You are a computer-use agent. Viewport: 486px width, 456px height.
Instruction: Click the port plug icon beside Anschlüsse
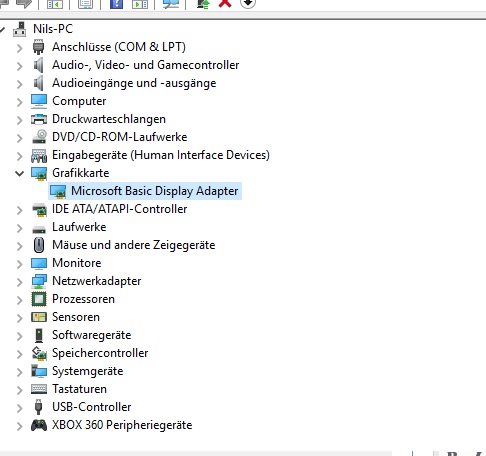[x=39, y=47]
